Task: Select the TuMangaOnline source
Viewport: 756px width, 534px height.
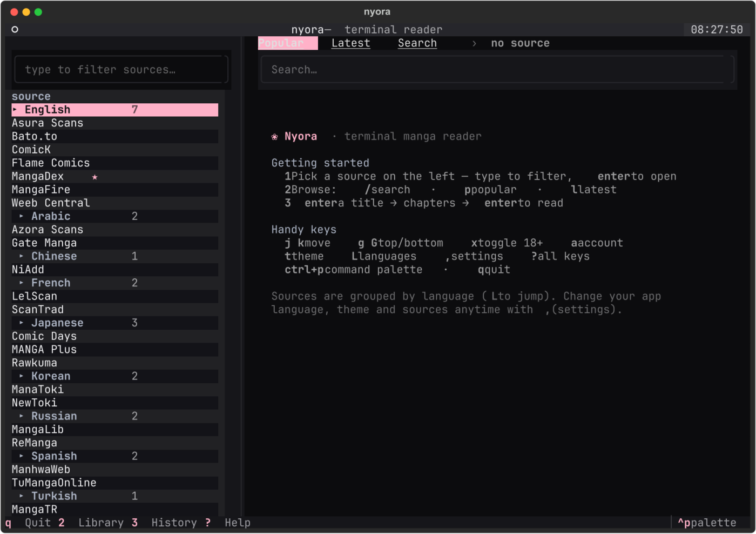Action: (115, 483)
